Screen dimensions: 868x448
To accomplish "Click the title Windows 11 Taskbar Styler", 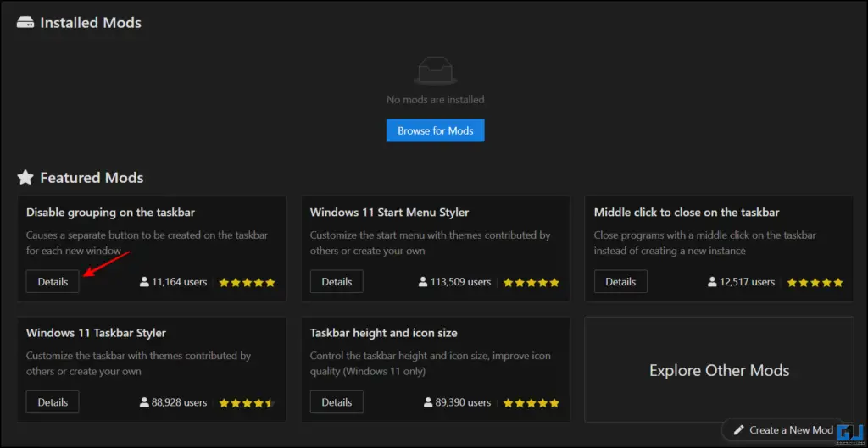I will 97,333.
